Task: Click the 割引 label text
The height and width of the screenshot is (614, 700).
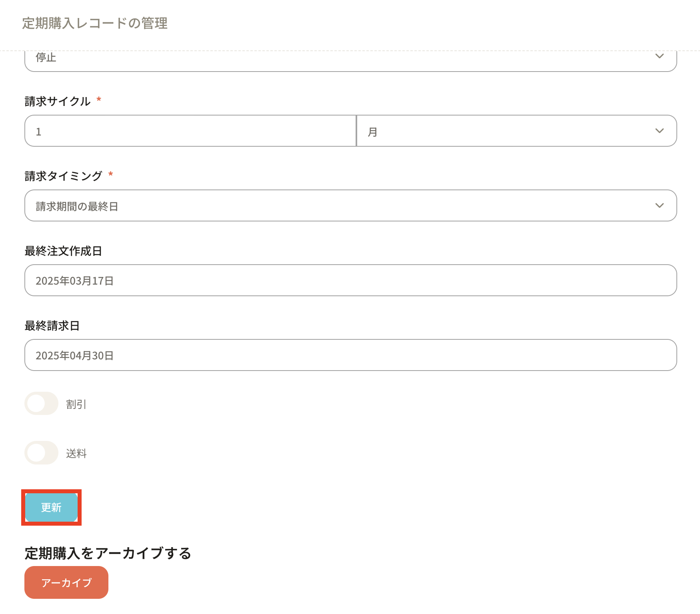Action: coord(76,404)
